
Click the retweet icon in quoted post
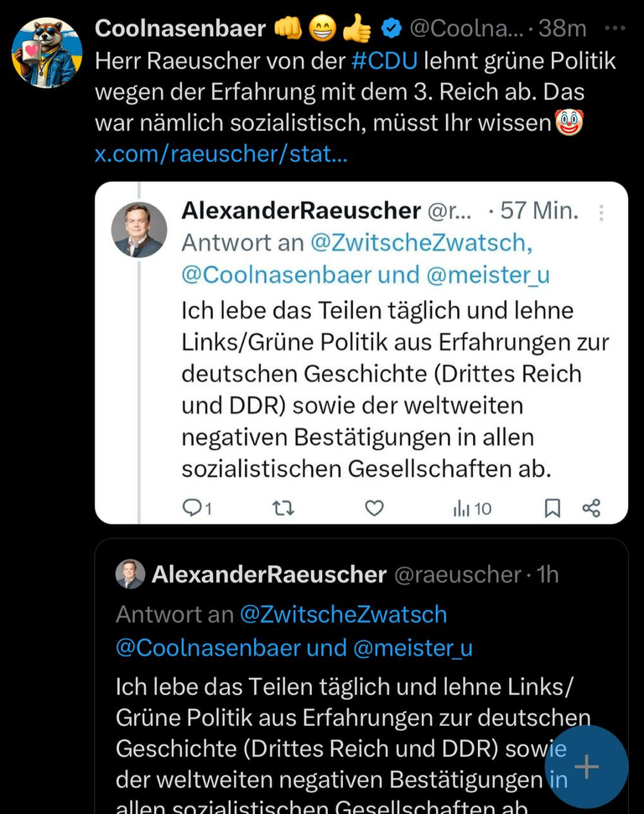tap(283, 508)
